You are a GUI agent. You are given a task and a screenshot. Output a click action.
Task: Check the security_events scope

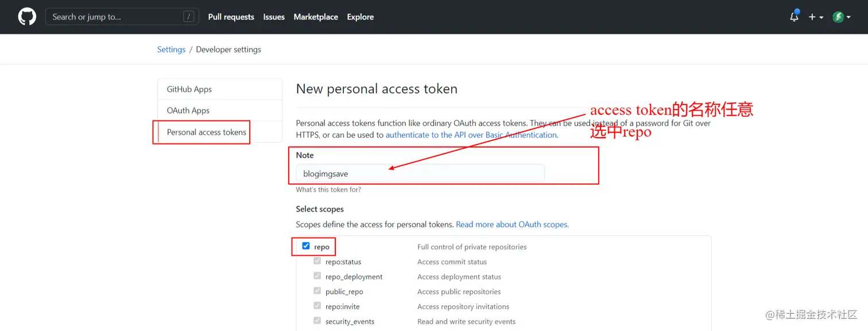click(317, 321)
